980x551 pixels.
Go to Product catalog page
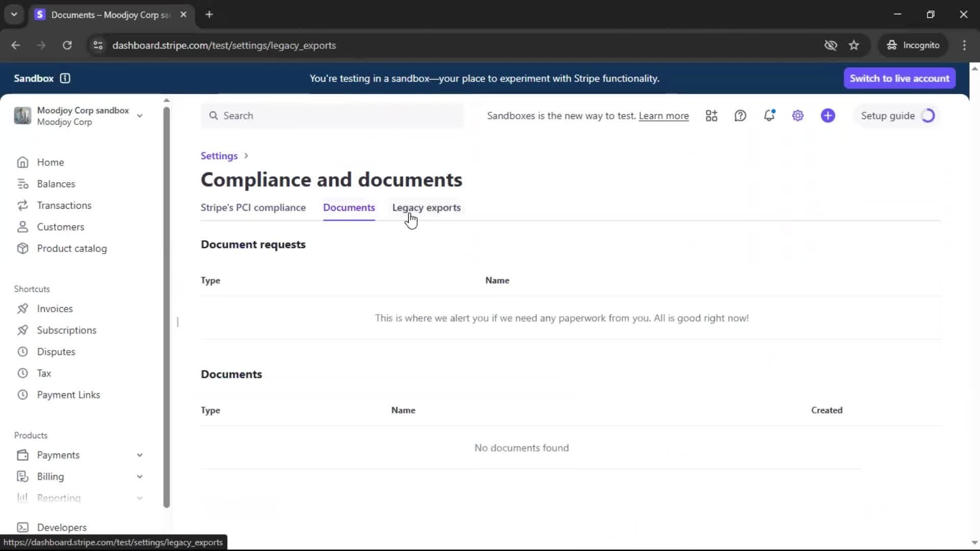(x=71, y=248)
